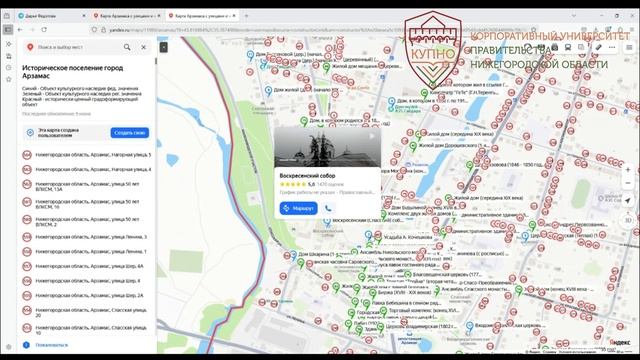
Task: Click the search magnifier icon in Yandex Maps
Action: 127,47
